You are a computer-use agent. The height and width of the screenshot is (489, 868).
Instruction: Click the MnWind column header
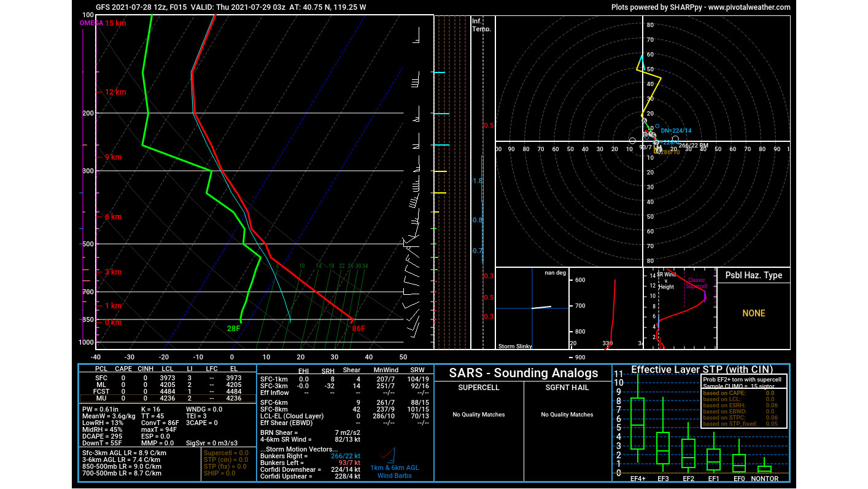386,370
